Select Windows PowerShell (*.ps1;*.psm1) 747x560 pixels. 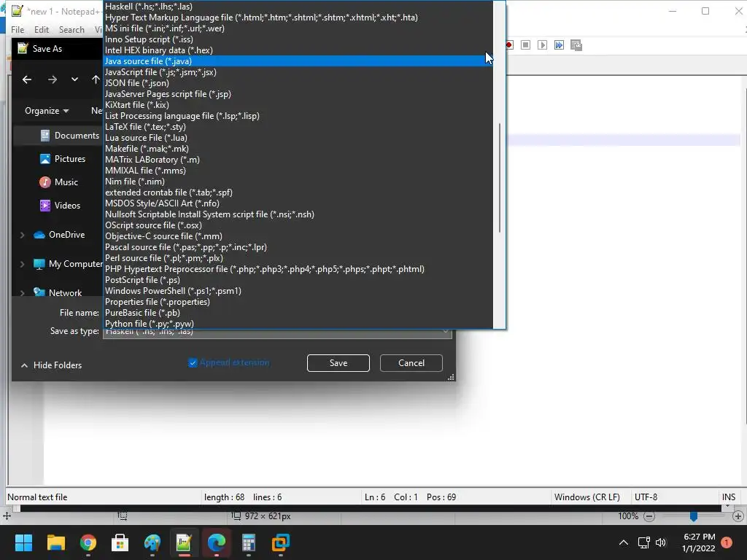pos(298,290)
